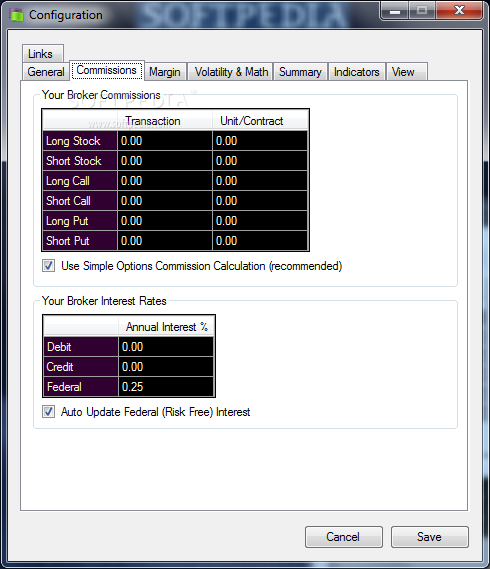
Task: Edit the Federal interest value 0.25
Action: [166, 386]
